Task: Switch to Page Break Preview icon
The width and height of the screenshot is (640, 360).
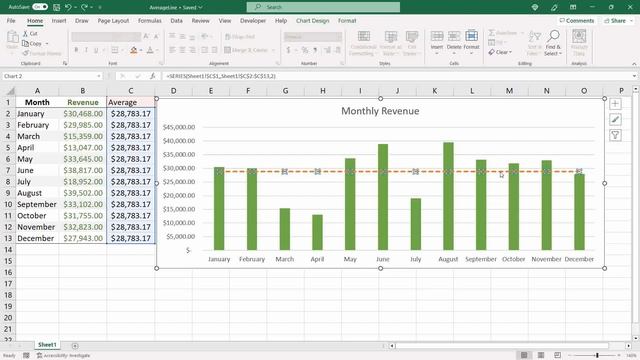Action: (x=558, y=355)
